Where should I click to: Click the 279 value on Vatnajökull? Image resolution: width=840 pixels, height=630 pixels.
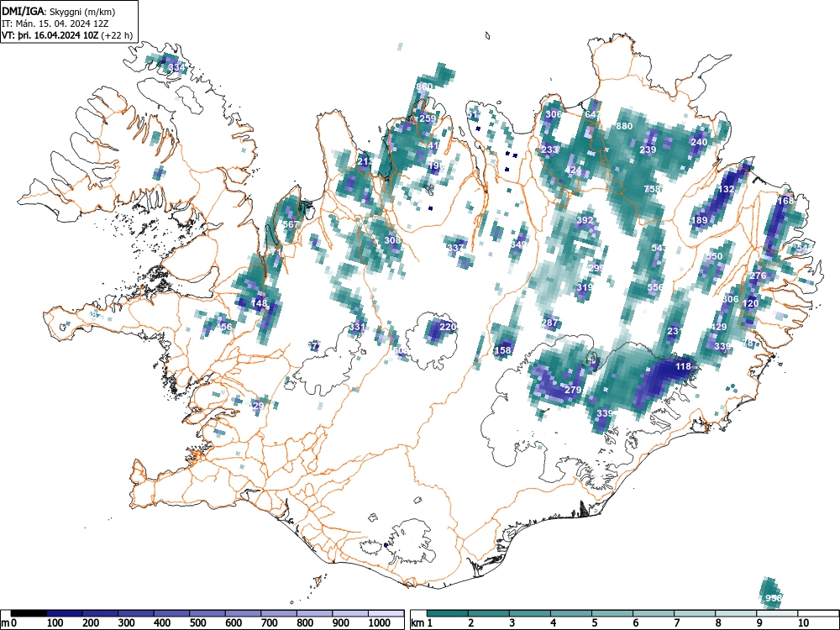click(x=573, y=390)
